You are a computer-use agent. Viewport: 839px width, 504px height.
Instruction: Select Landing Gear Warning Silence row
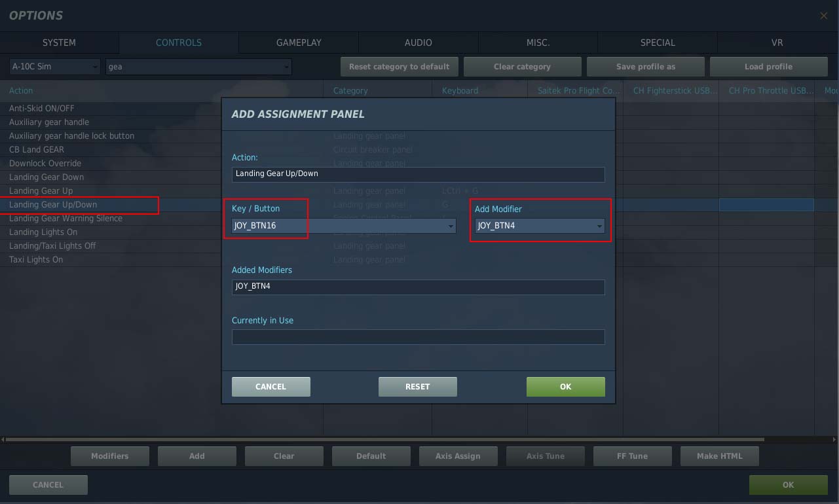pyautogui.click(x=111, y=219)
